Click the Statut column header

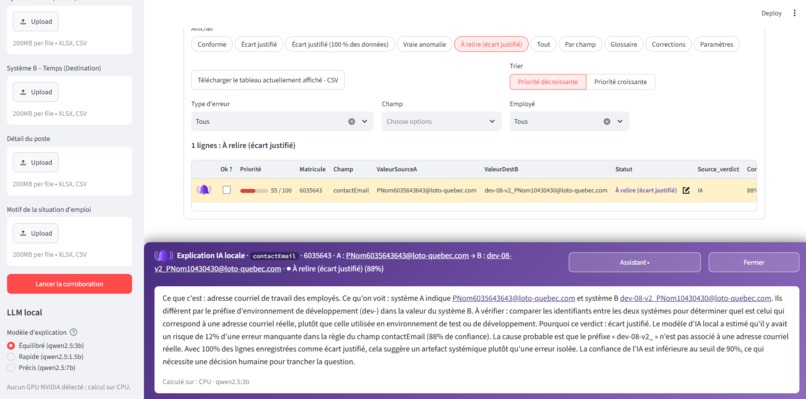click(624, 169)
